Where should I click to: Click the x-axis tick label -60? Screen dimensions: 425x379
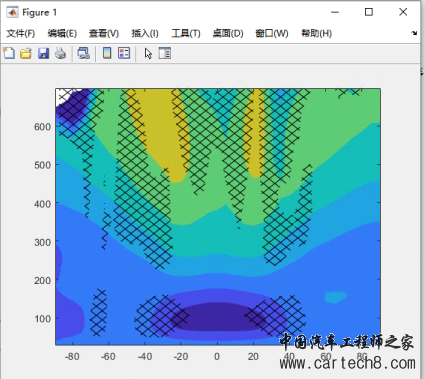pyautogui.click(x=108, y=357)
